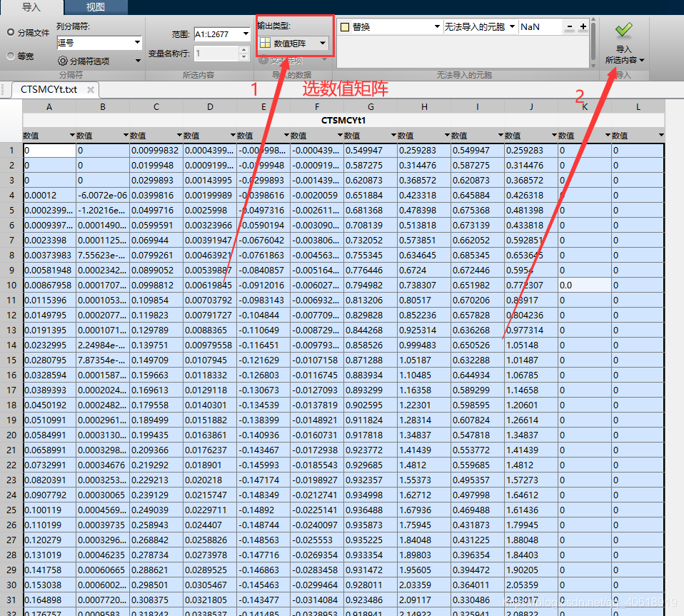Click cell with value 1.05148
This screenshot has width=684, height=616.
click(x=531, y=345)
